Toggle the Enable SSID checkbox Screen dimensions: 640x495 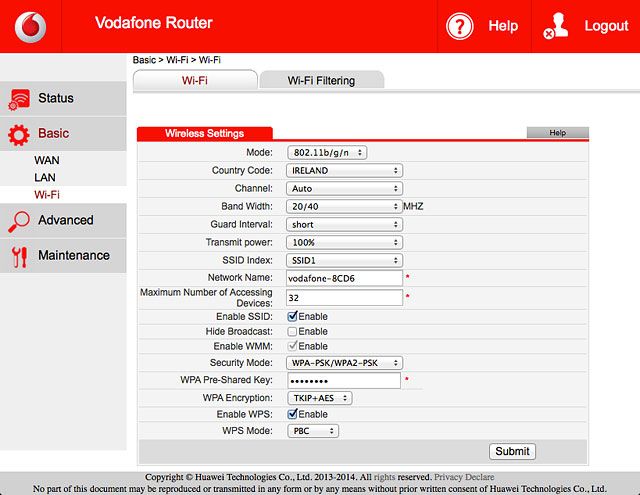click(292, 316)
